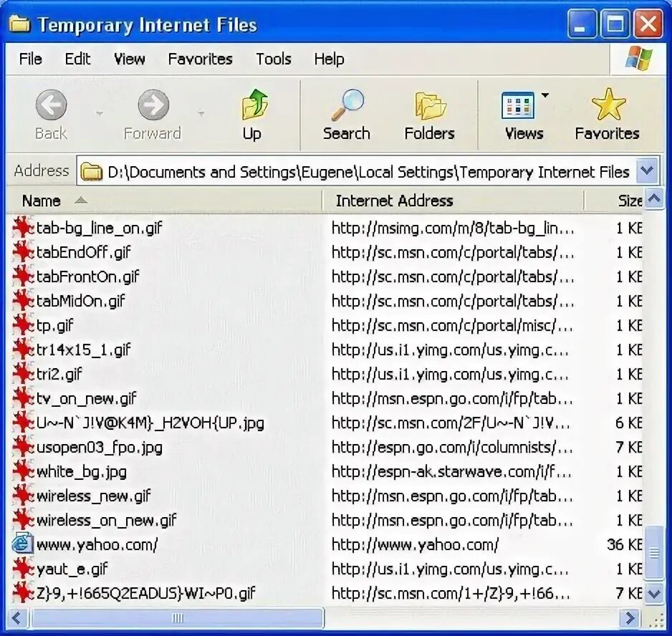The height and width of the screenshot is (636, 672).
Task: Select the tp.gif file icon
Action: [23, 325]
